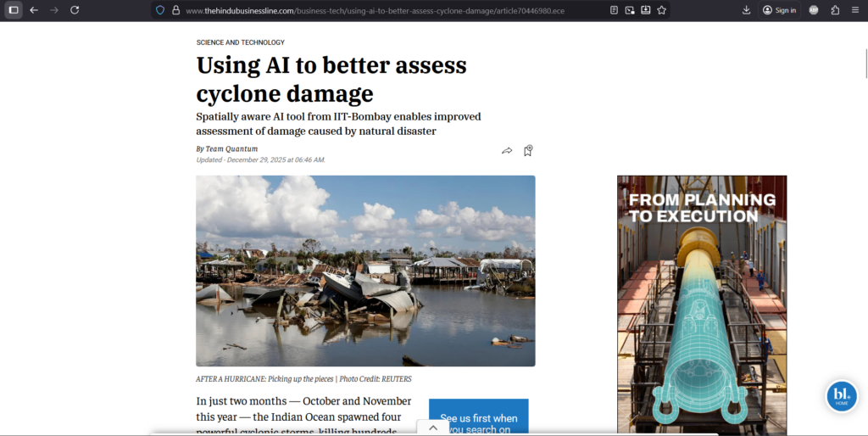Toggle reader view for this article

[614, 10]
